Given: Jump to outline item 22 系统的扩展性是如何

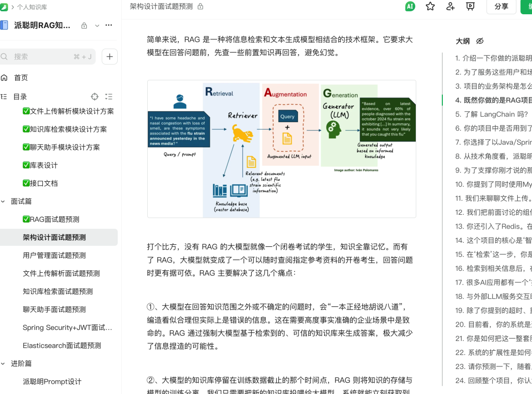Looking at the screenshot, I should point(493,353).
